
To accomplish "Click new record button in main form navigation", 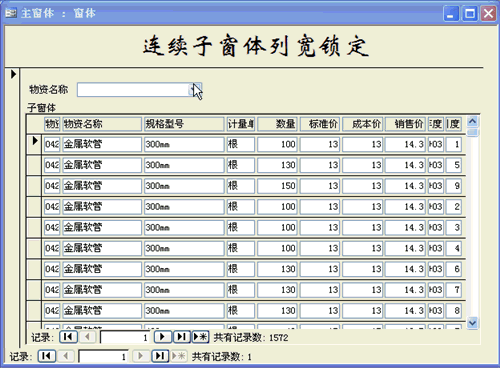I will 179,356.
